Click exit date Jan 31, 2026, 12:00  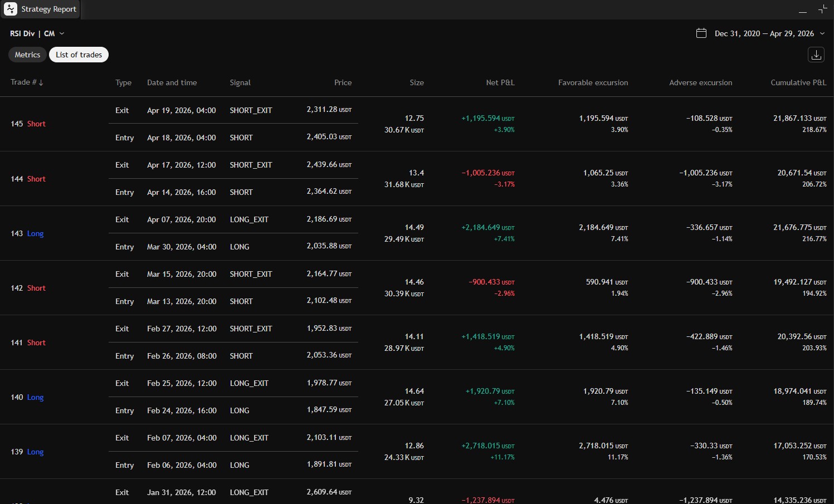[182, 492]
